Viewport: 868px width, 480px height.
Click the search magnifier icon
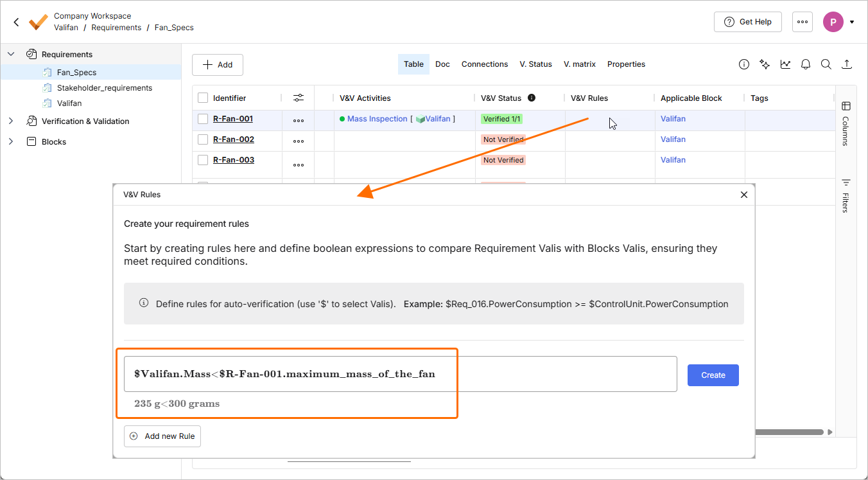pyautogui.click(x=826, y=64)
